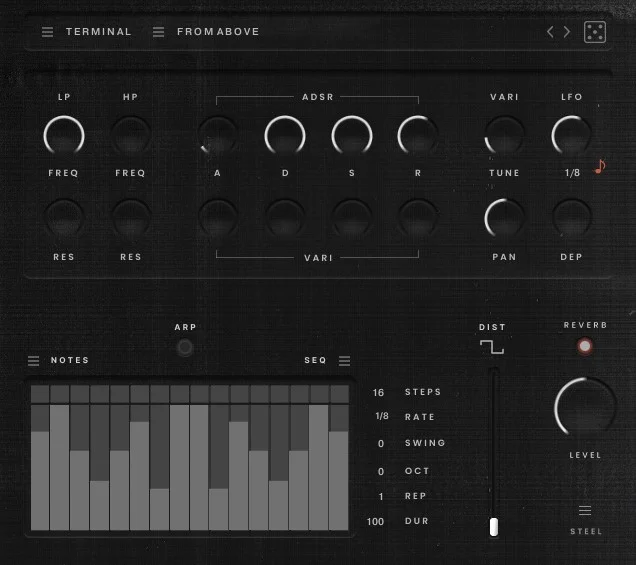
Task: Click the Attack VARI knob below A
Action: 218,219
